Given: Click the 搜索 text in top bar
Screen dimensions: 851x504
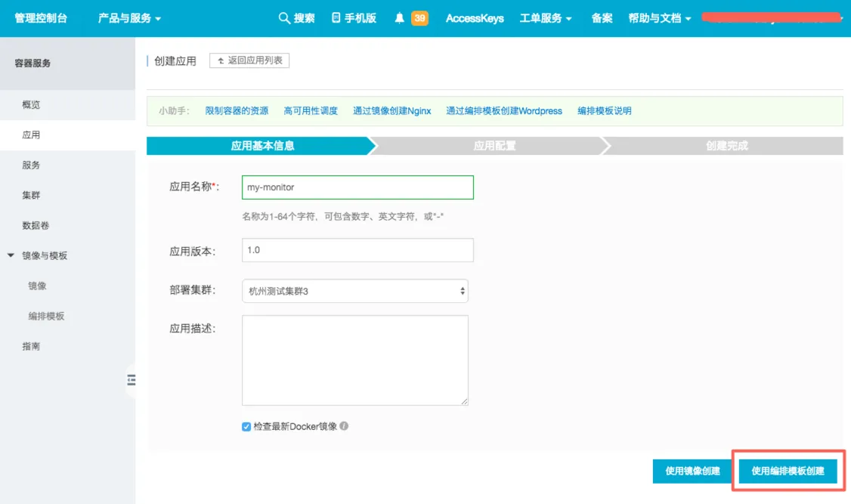Looking at the screenshot, I should [305, 18].
